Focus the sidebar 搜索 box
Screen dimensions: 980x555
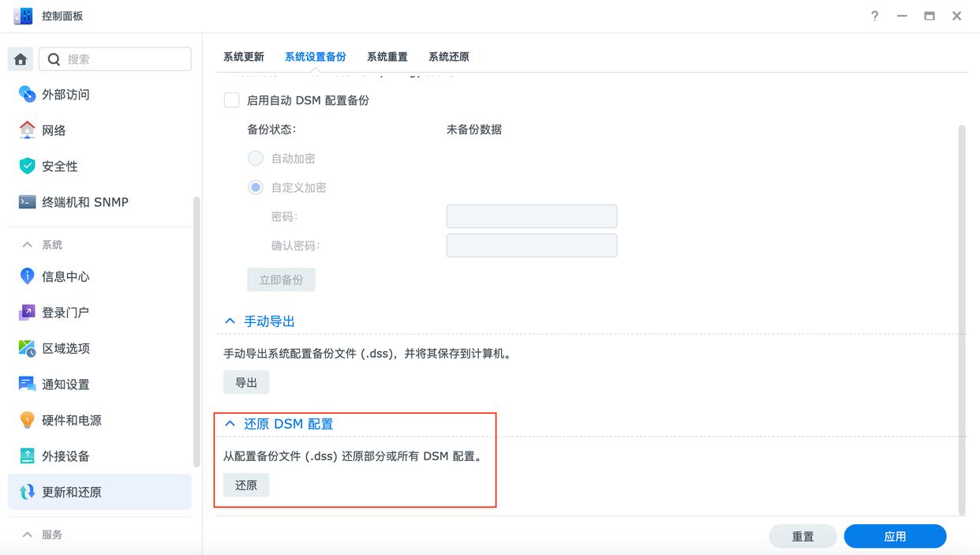click(115, 59)
